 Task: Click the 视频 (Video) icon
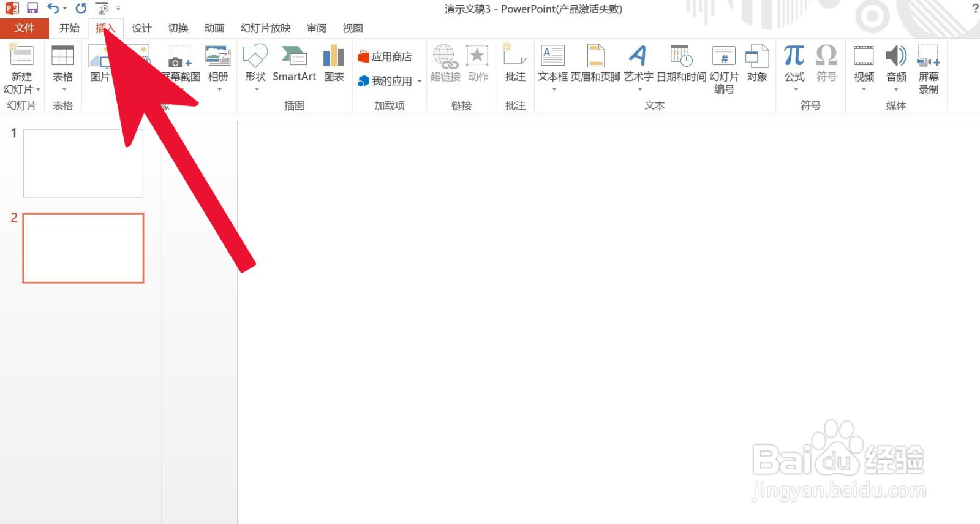point(864,55)
